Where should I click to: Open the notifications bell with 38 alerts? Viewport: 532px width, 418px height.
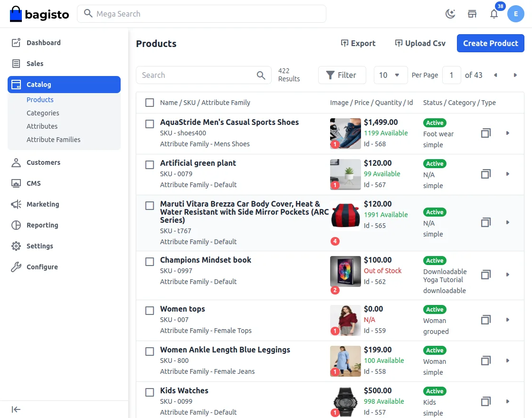click(494, 14)
